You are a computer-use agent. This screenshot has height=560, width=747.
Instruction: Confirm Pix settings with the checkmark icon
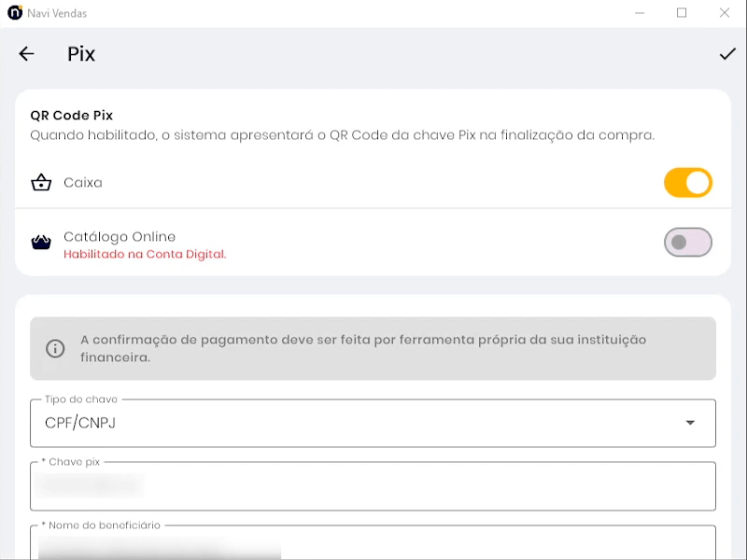(x=727, y=54)
